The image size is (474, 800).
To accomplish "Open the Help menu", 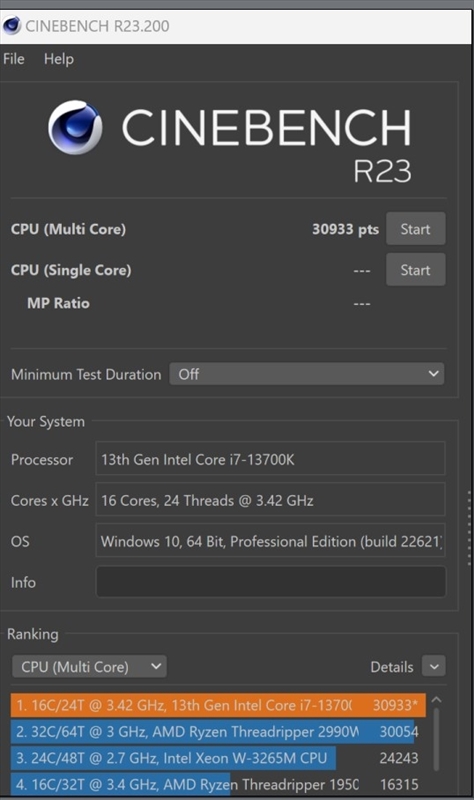I will [59, 59].
